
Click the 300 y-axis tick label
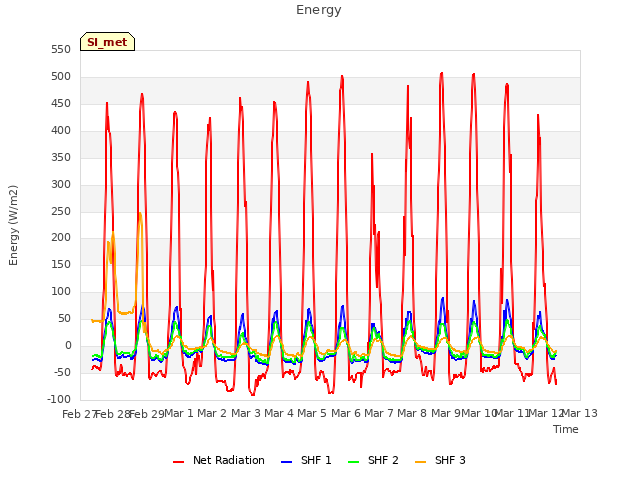pyautogui.click(x=61, y=184)
